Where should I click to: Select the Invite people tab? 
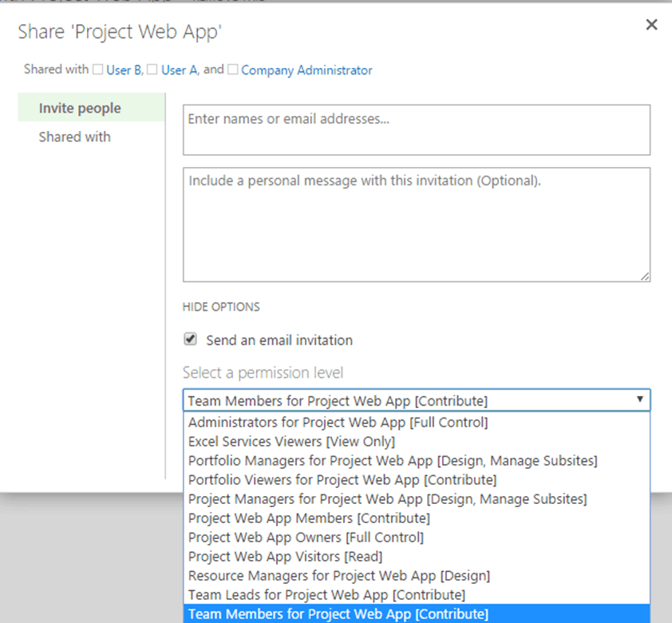tap(91, 108)
